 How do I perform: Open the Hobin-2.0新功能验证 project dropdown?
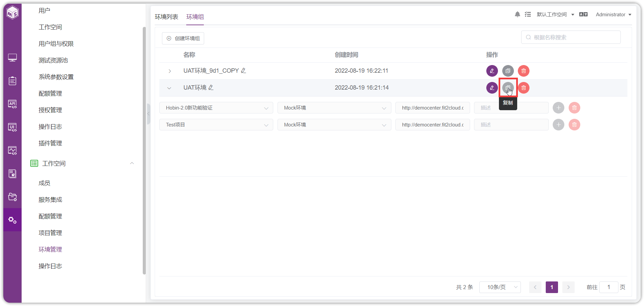(216, 108)
